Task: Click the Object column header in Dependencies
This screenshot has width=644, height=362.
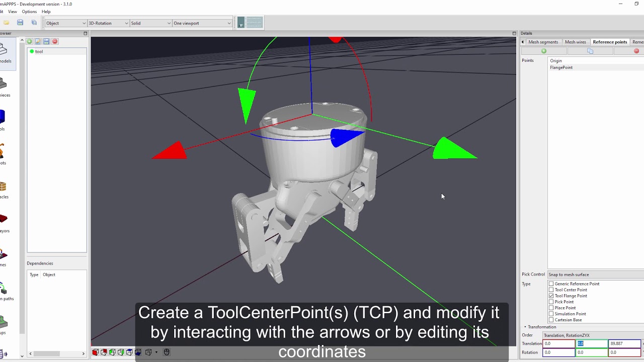Action: pyautogui.click(x=49, y=275)
